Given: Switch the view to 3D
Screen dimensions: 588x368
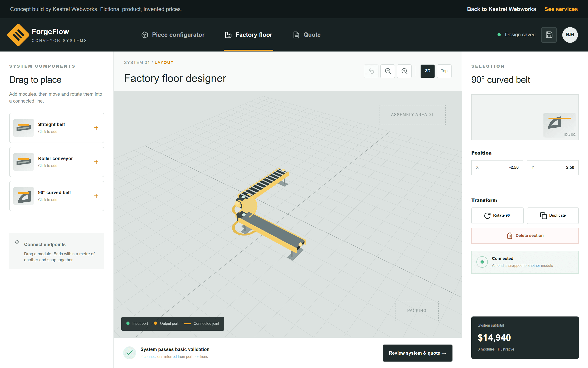Looking at the screenshot, I should [x=428, y=71].
